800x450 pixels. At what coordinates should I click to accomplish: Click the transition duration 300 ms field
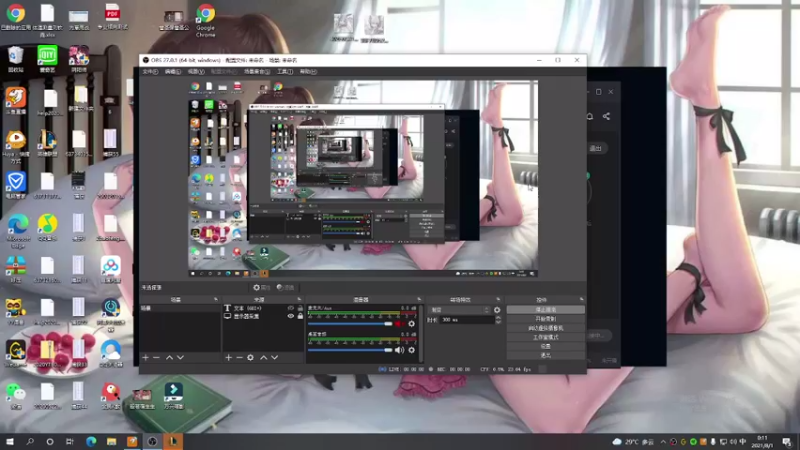click(x=467, y=320)
